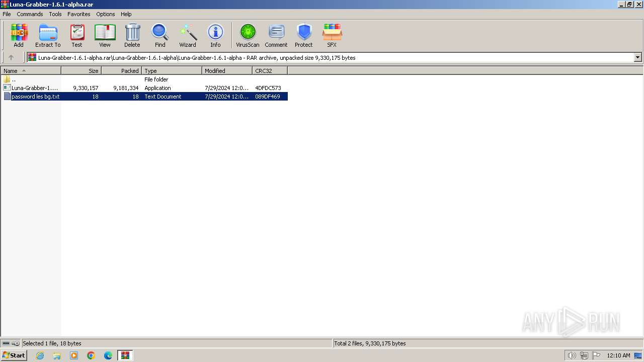Click the volume tray icon

[x=572, y=355]
